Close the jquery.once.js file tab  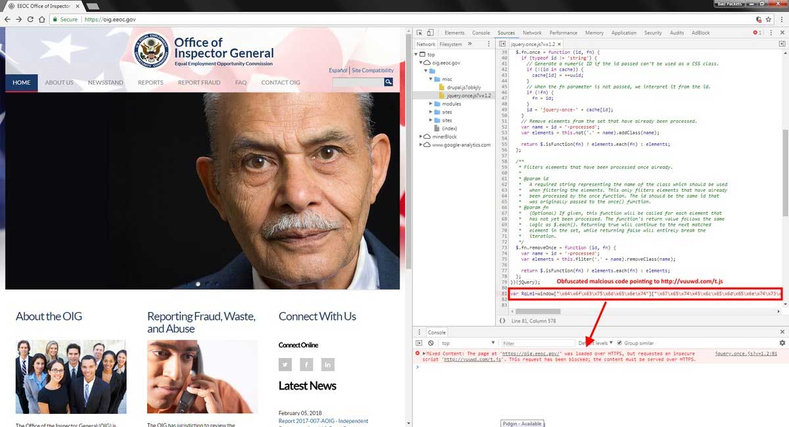pos(559,44)
